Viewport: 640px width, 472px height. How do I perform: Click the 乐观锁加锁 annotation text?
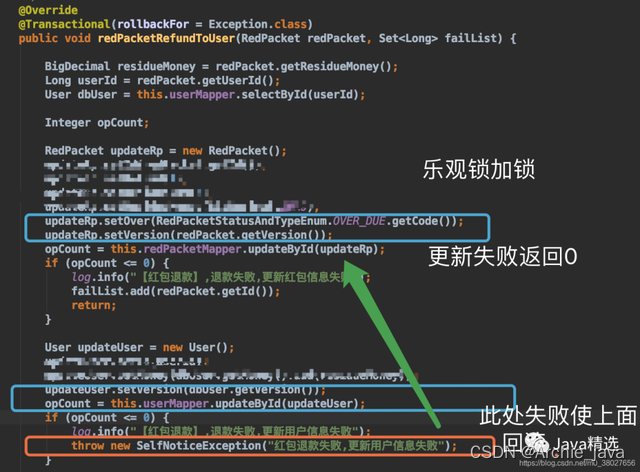pos(479,169)
